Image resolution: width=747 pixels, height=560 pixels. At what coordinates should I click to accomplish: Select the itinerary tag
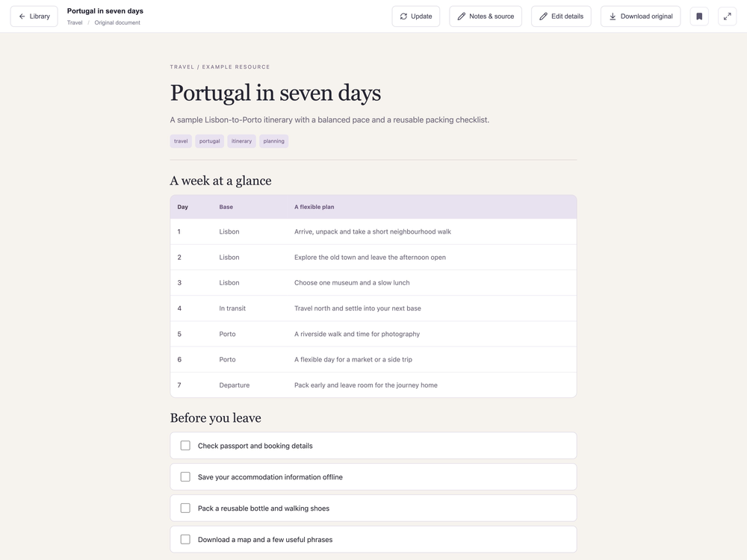241,141
